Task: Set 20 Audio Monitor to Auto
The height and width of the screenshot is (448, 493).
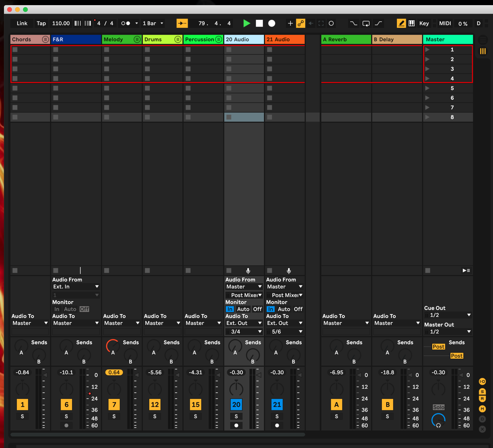Action: pos(243,309)
